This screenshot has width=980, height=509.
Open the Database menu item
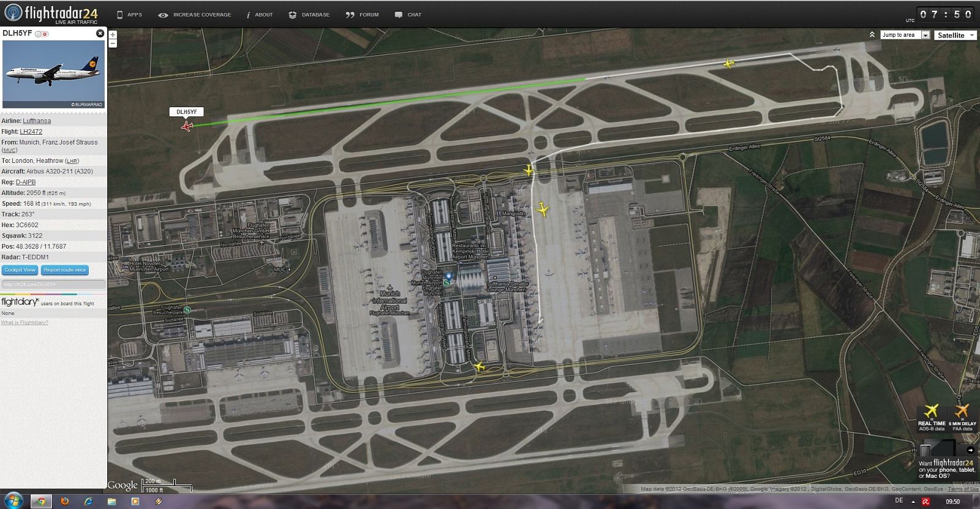pyautogui.click(x=309, y=15)
